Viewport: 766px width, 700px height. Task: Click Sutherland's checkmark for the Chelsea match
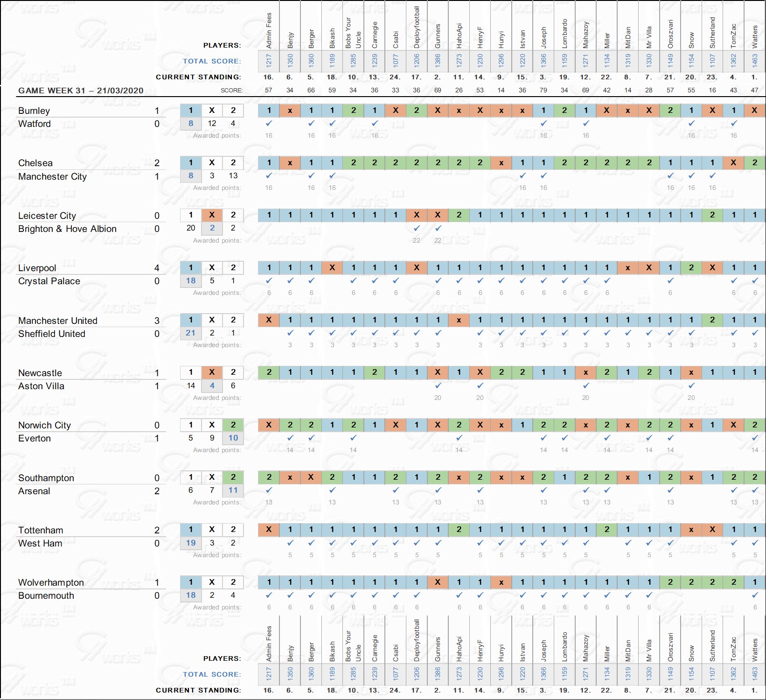point(712,176)
